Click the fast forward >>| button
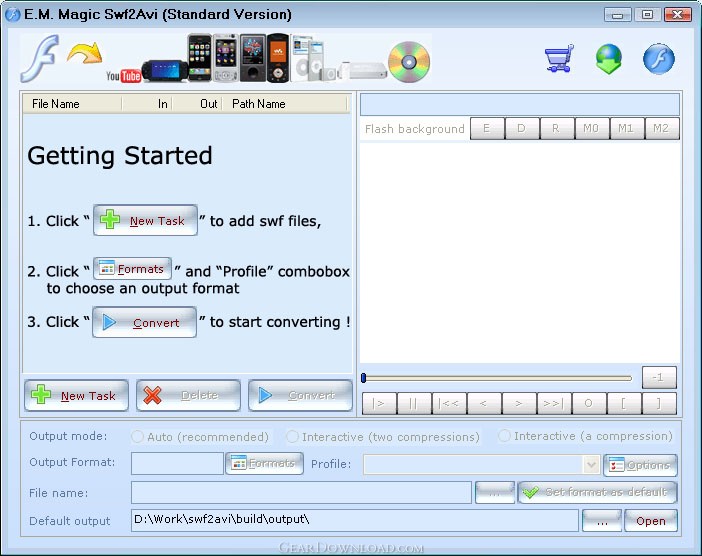Viewport: 702px width, 556px height. [x=553, y=403]
